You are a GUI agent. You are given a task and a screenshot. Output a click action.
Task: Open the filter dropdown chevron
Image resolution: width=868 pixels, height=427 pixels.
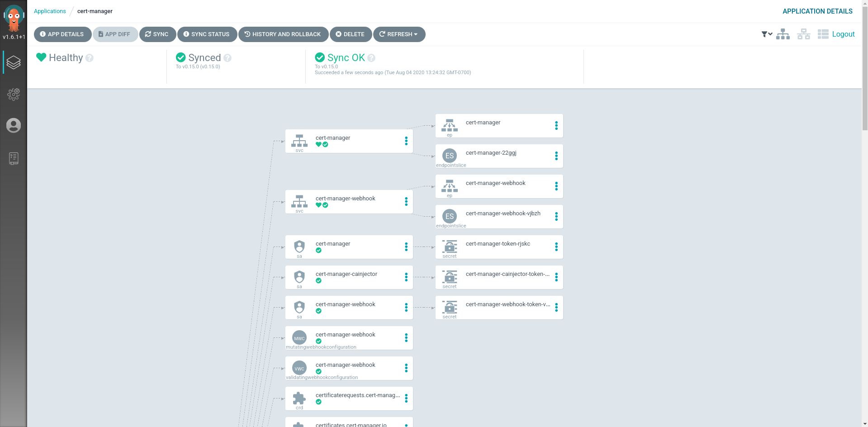tap(770, 34)
